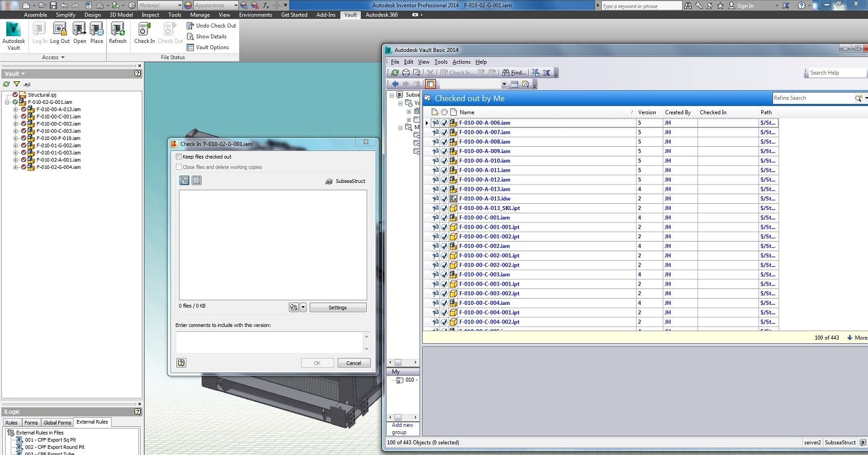The height and width of the screenshot is (455, 868).
Task: Open the Assemble ribbon tab
Action: (x=35, y=15)
